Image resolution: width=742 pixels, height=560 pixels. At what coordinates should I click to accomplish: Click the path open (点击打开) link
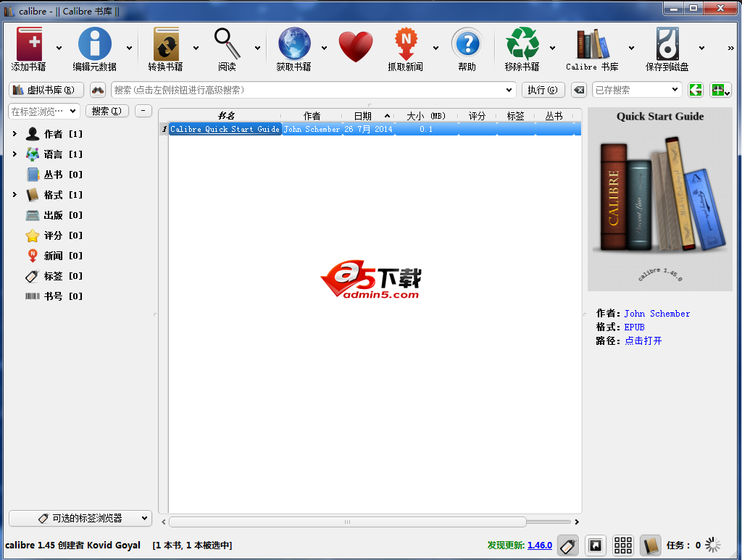tap(643, 341)
